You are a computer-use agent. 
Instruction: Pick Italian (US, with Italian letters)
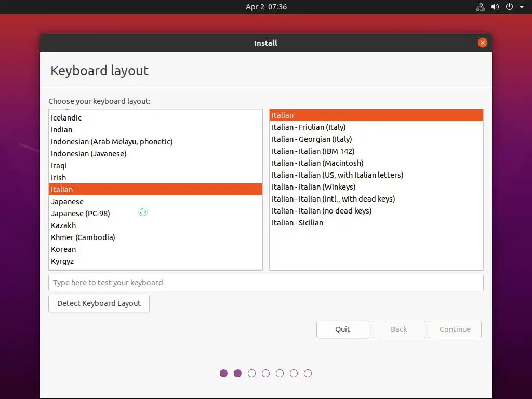coord(376,175)
